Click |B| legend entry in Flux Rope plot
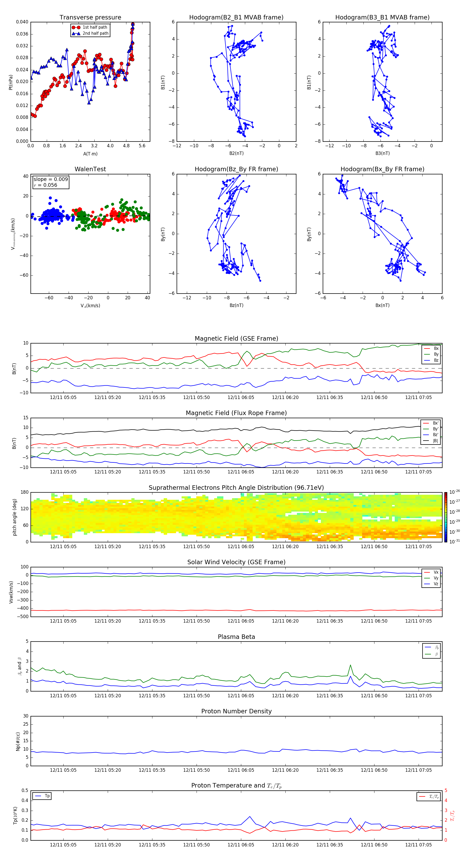This screenshot has width=473, height=868. pyautogui.click(x=431, y=441)
